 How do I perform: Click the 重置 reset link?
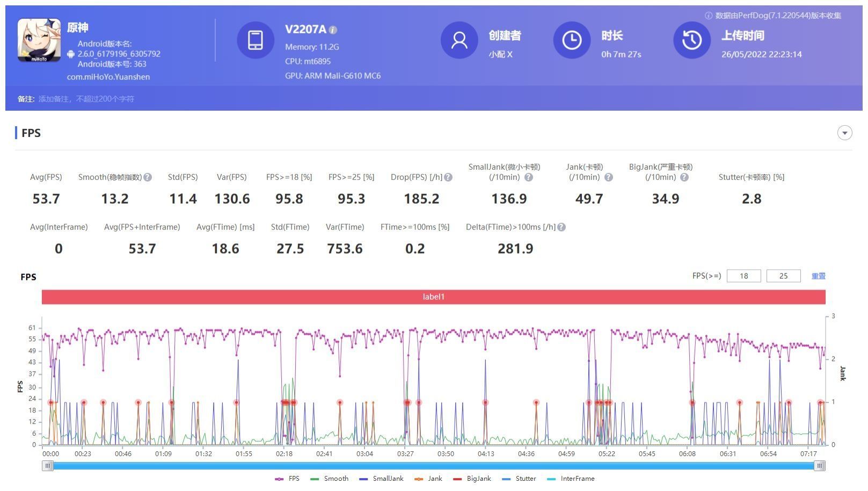pyautogui.click(x=819, y=276)
